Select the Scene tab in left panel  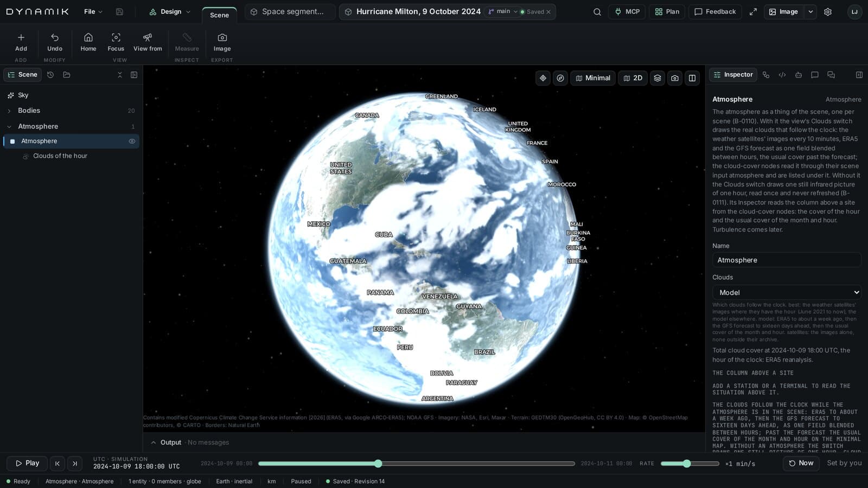point(23,75)
